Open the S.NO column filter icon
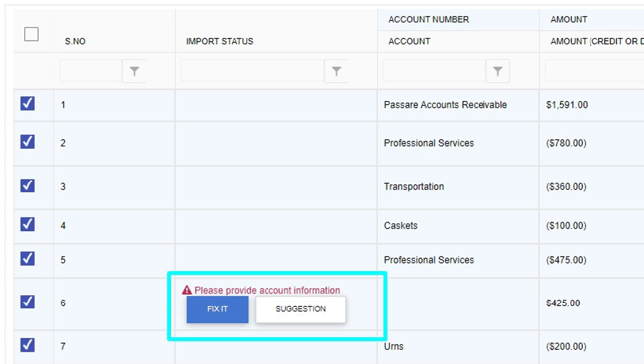The height and width of the screenshot is (364, 644). click(134, 71)
